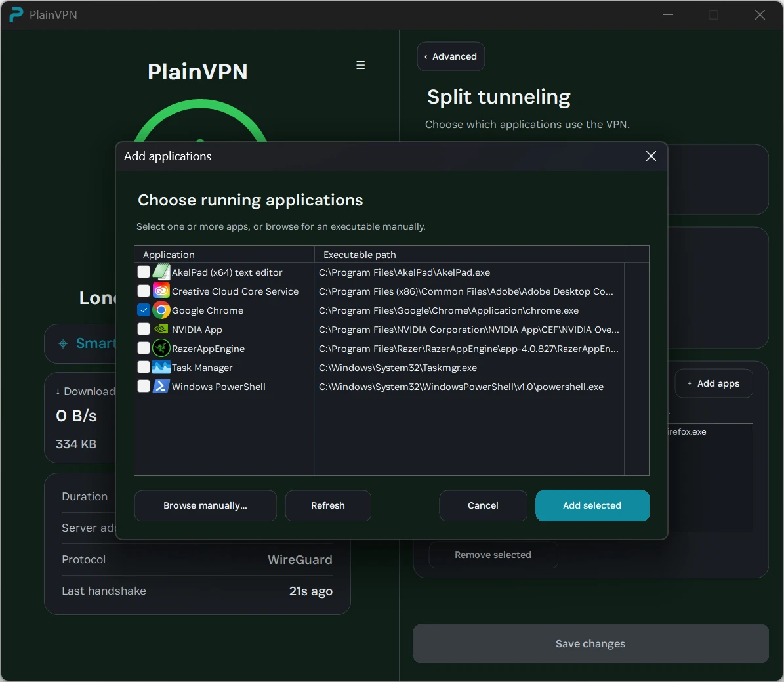The image size is (784, 682).
Task: Click the Smart location target icon
Action: 63,343
